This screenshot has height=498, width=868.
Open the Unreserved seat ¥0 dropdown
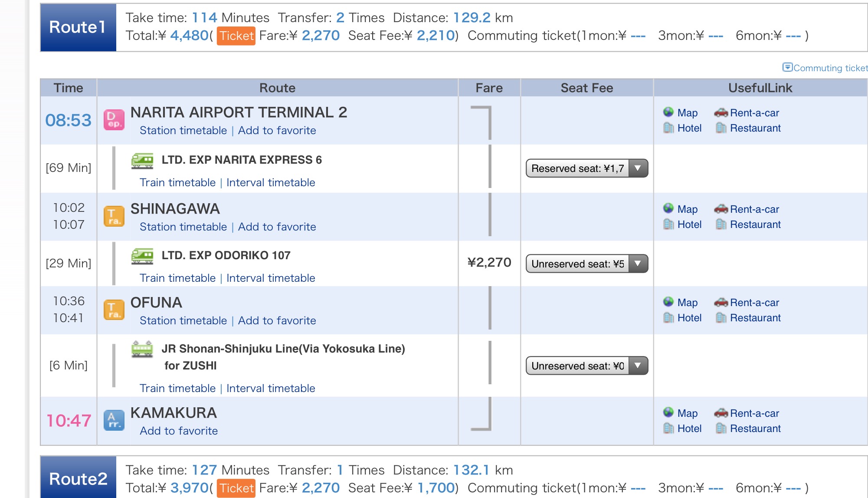(x=586, y=366)
